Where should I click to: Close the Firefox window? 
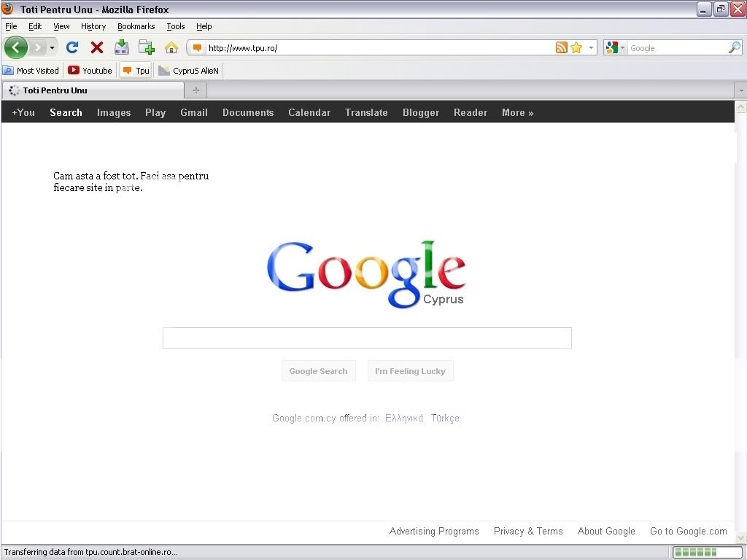coord(738,9)
